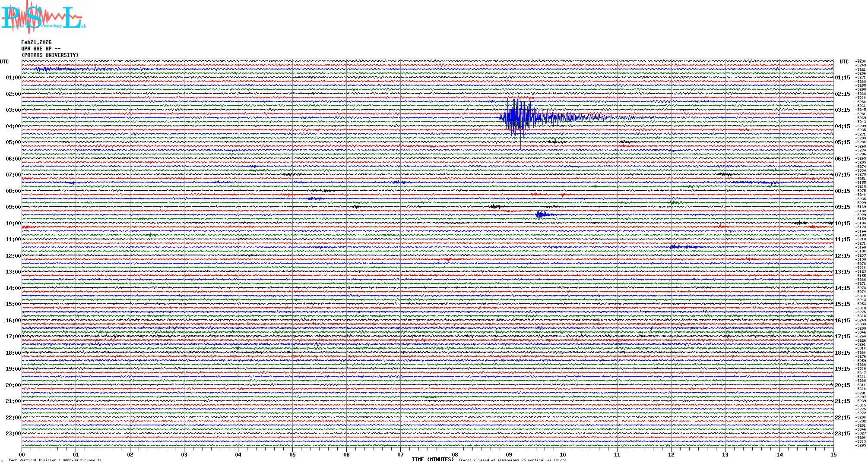868x466 pixels.
Task: Click the UPR HHE HP station text
Action: pyautogui.click(x=41, y=49)
